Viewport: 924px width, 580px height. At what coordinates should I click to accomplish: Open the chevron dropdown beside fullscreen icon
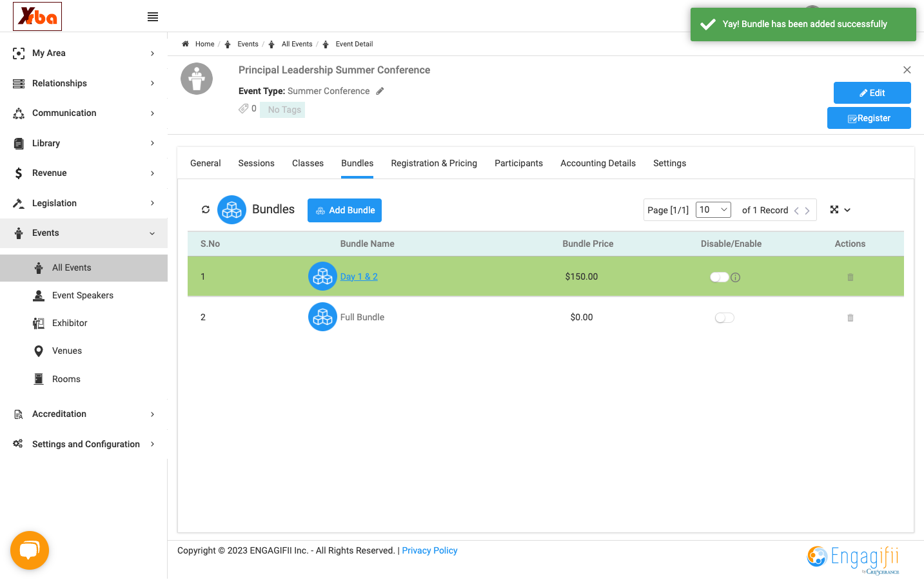click(847, 210)
